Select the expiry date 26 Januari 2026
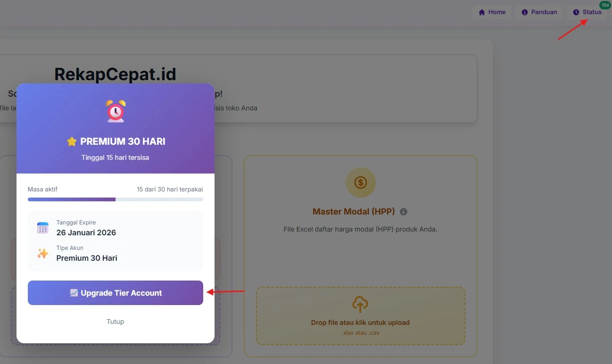The height and width of the screenshot is (364, 612). [x=86, y=232]
